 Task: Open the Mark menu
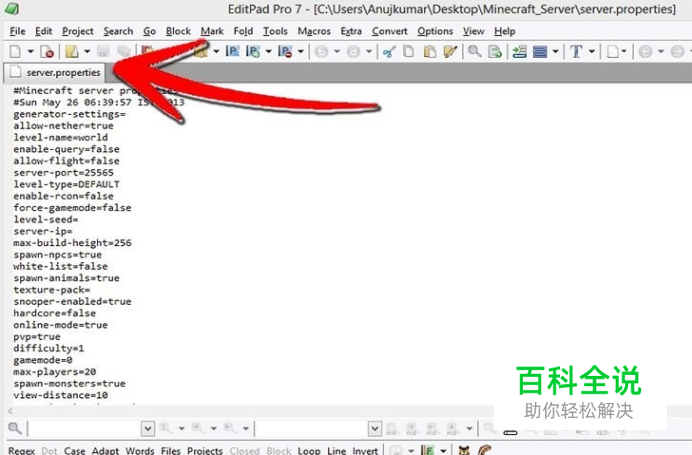click(x=212, y=31)
